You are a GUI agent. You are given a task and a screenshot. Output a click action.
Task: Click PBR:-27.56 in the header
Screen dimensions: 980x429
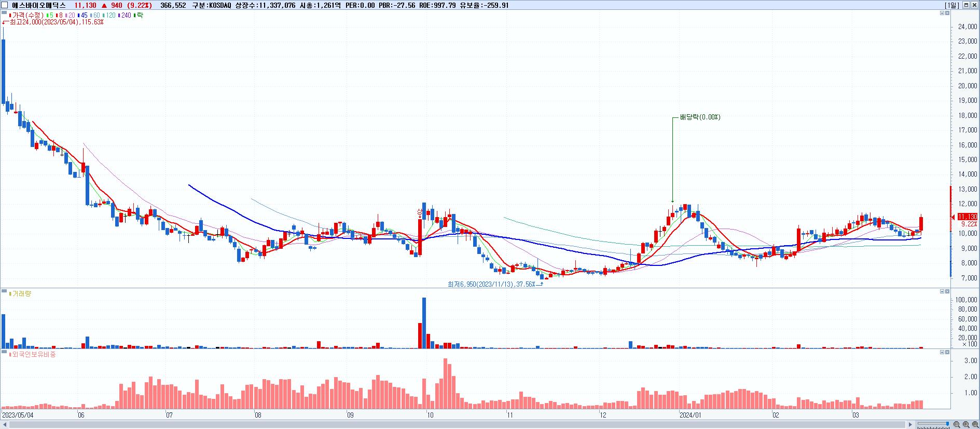point(396,5)
